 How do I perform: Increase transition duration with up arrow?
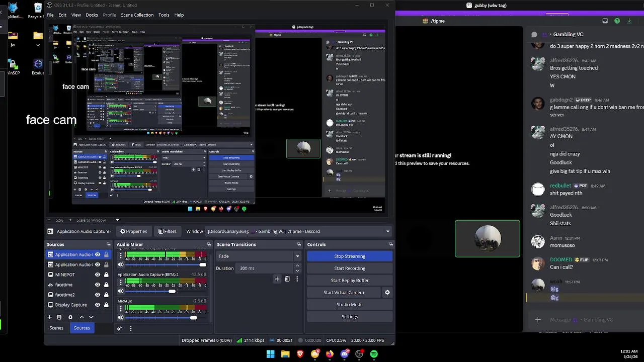pyautogui.click(x=297, y=265)
